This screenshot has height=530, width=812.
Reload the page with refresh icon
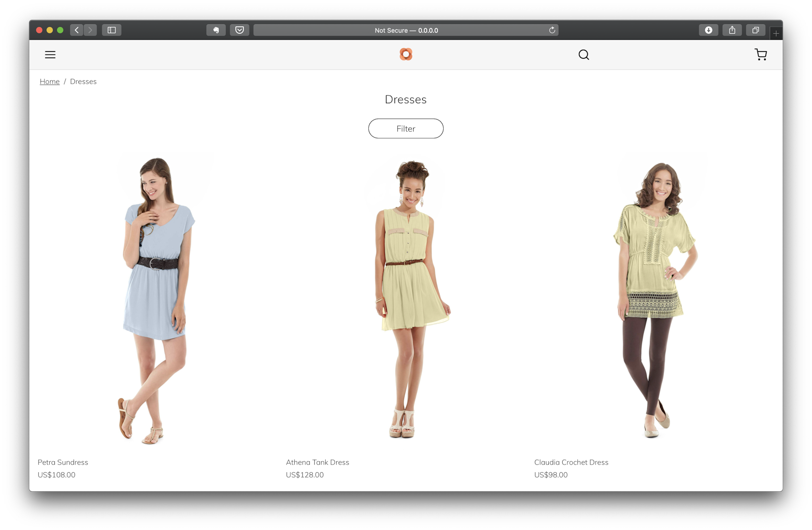(x=552, y=30)
